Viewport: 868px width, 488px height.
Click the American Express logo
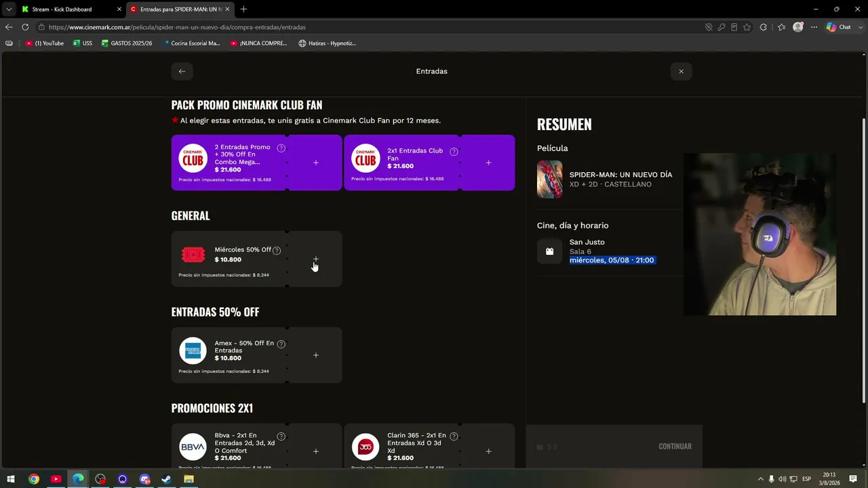point(193,351)
